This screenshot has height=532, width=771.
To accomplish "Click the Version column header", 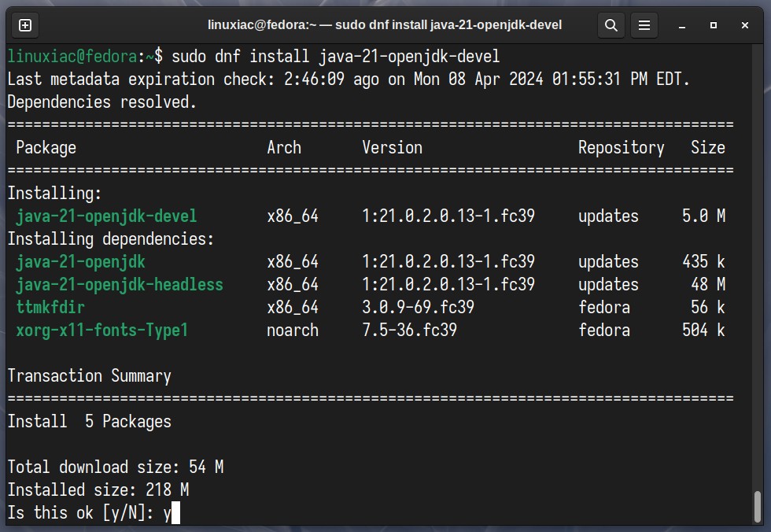I will pos(392,148).
